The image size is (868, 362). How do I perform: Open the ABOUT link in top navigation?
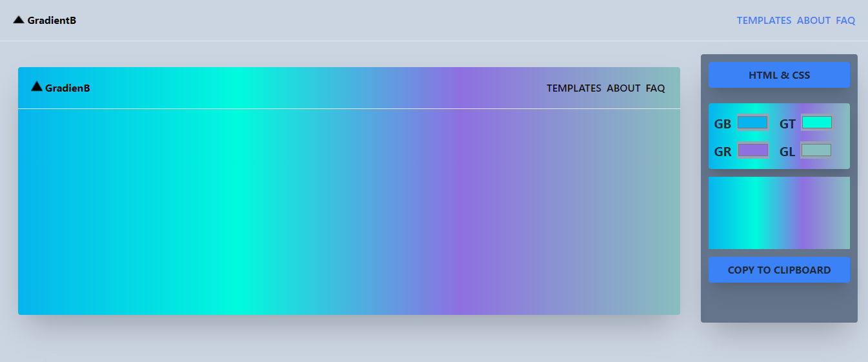814,21
